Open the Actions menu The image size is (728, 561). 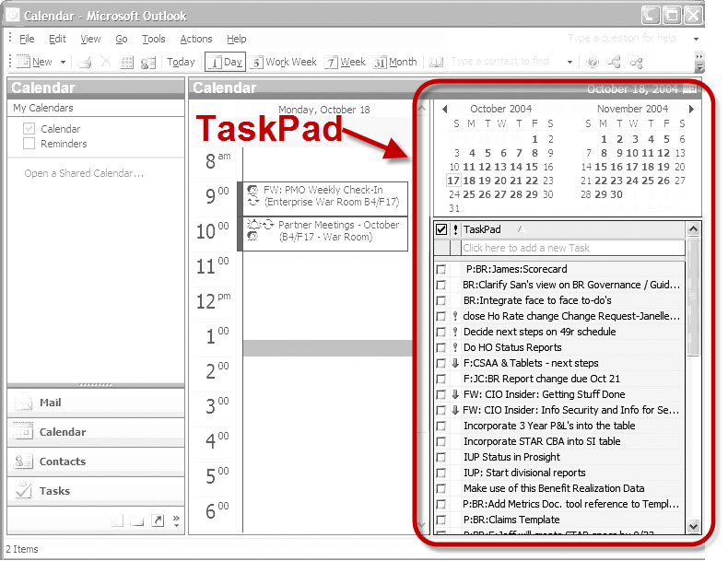click(x=195, y=40)
